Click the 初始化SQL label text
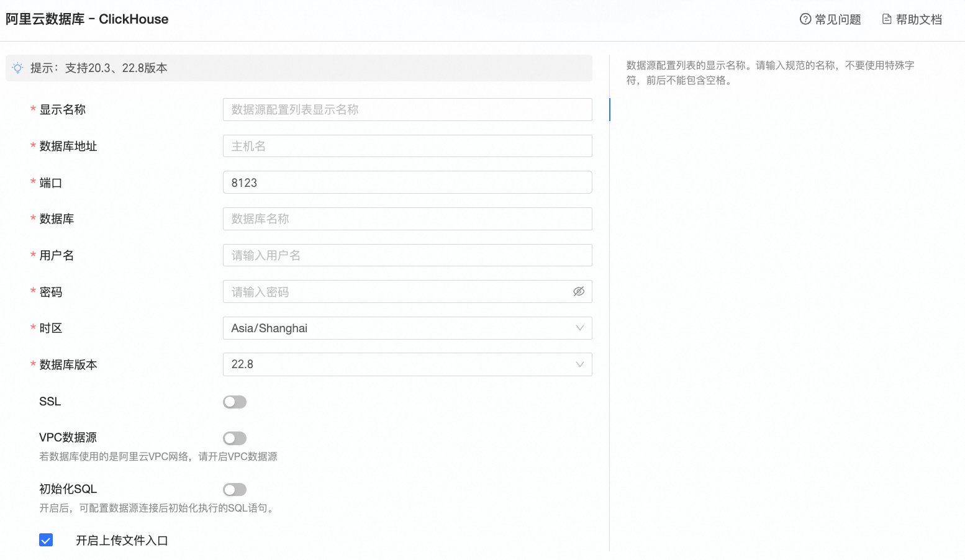This screenshot has width=965, height=560. pos(68,489)
